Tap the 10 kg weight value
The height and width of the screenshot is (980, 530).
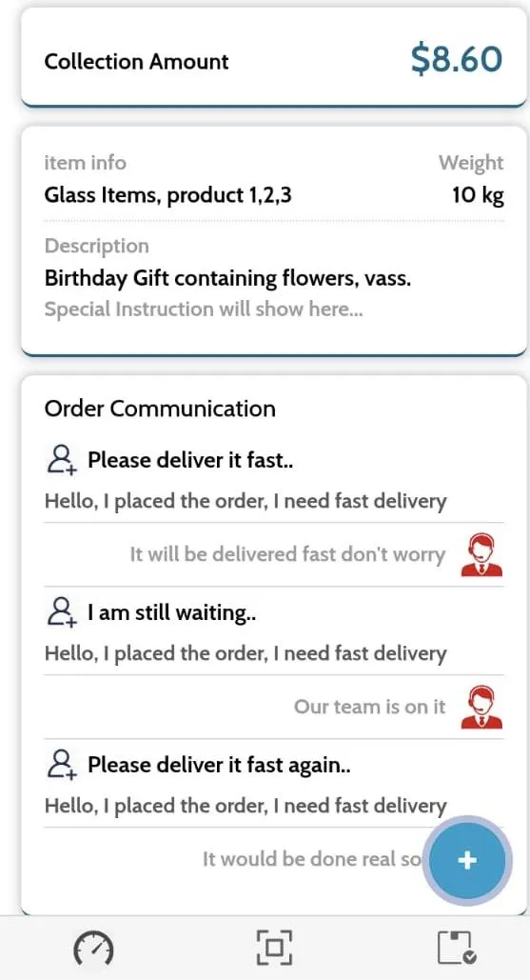[x=478, y=195]
